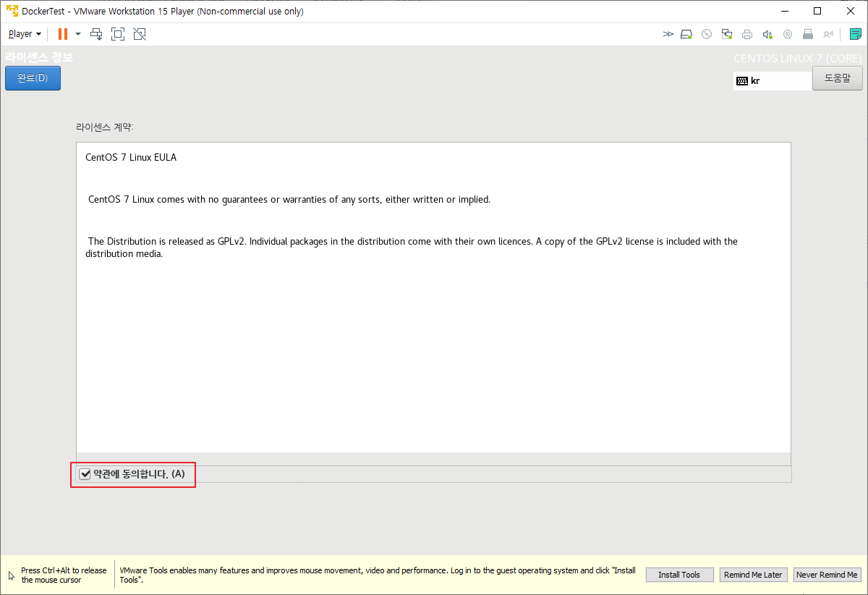Click the CD/DVD drive device icon

707,34
